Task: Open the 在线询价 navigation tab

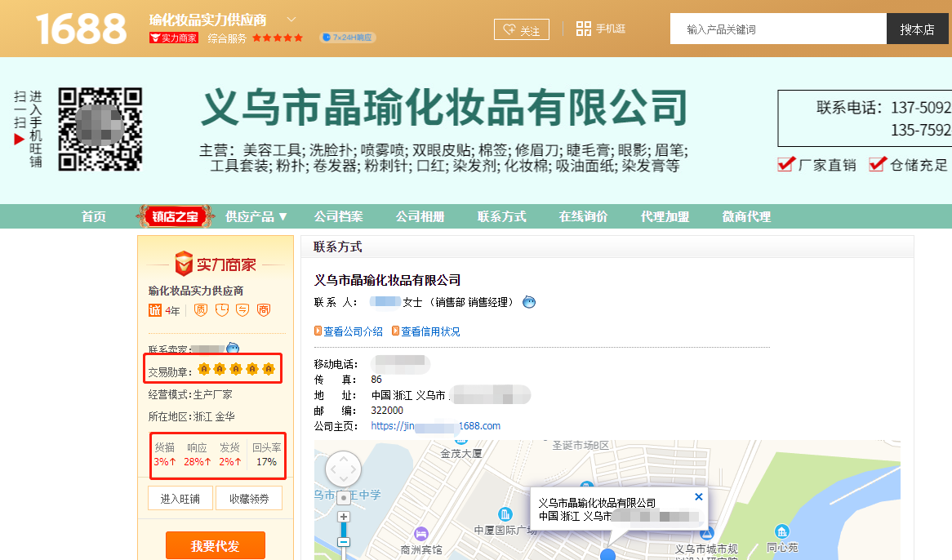Action: click(584, 216)
